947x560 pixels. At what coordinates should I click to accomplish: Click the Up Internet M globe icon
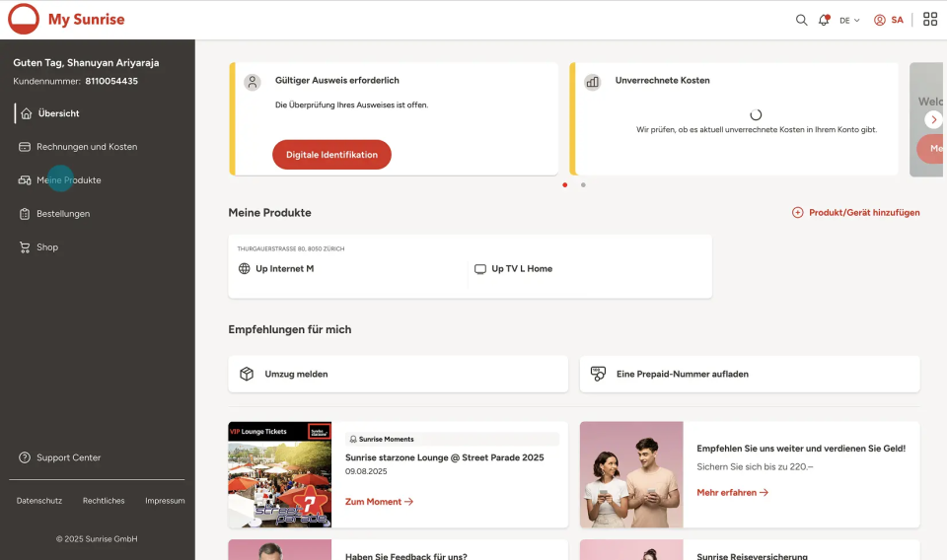click(x=244, y=268)
